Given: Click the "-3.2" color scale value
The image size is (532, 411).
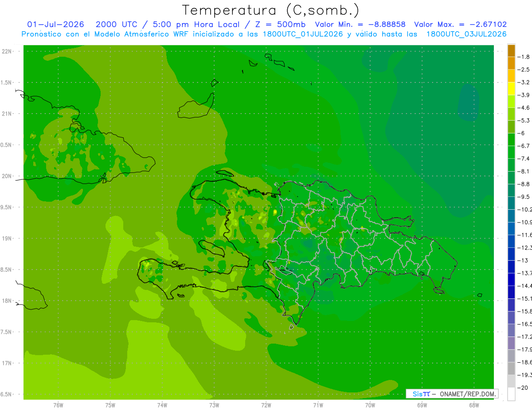Looking at the screenshot, I should (524, 82).
